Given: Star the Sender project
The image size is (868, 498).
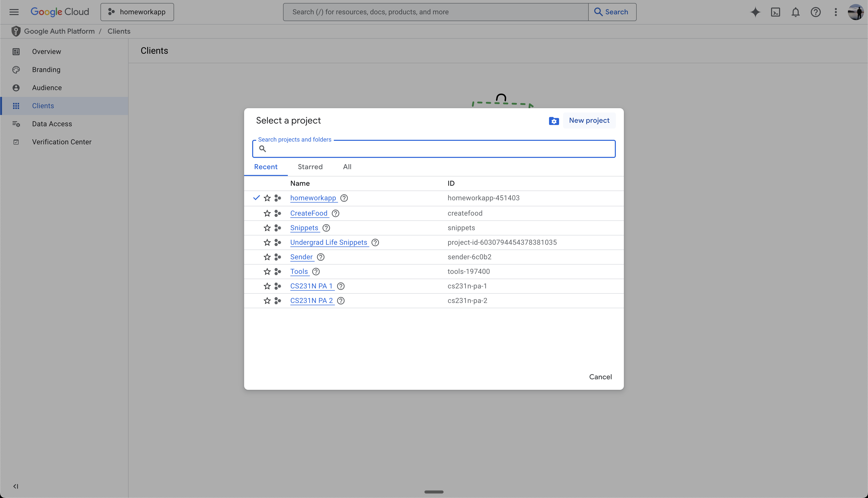Looking at the screenshot, I should [x=267, y=257].
